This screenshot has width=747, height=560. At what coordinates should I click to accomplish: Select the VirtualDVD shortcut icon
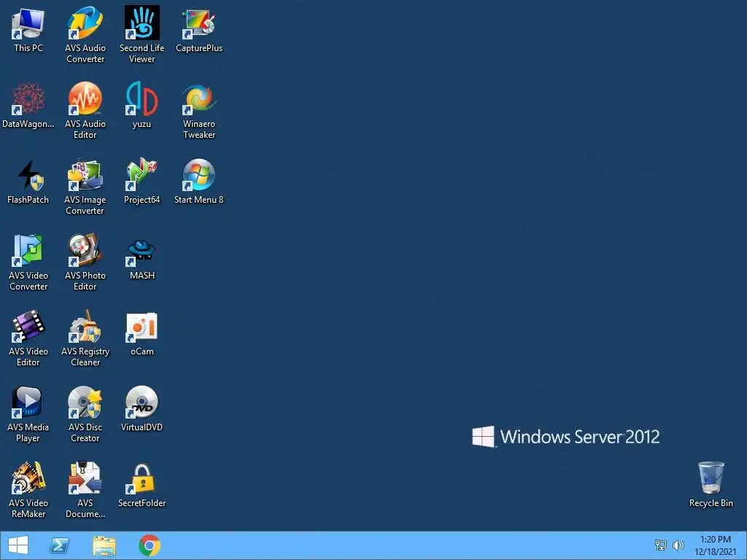click(142, 402)
